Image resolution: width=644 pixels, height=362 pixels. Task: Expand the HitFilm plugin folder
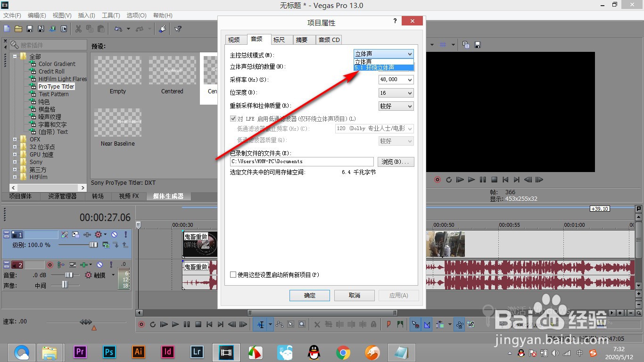(x=15, y=177)
